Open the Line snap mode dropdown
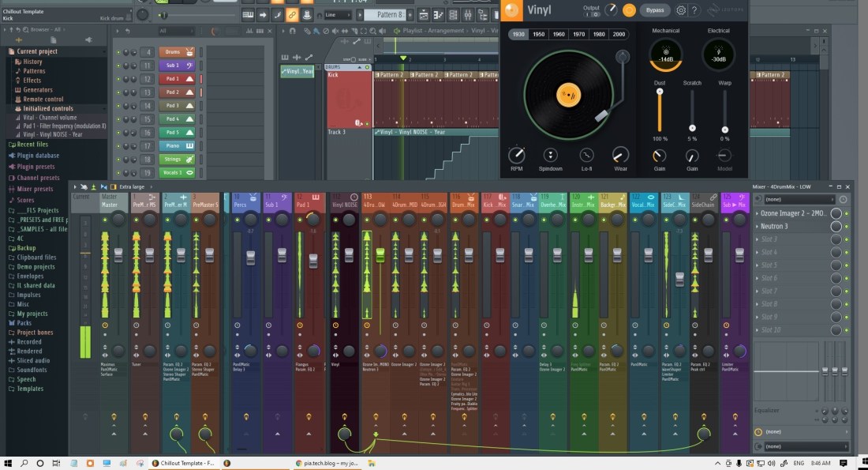This screenshot has height=470, width=868. 339,15
